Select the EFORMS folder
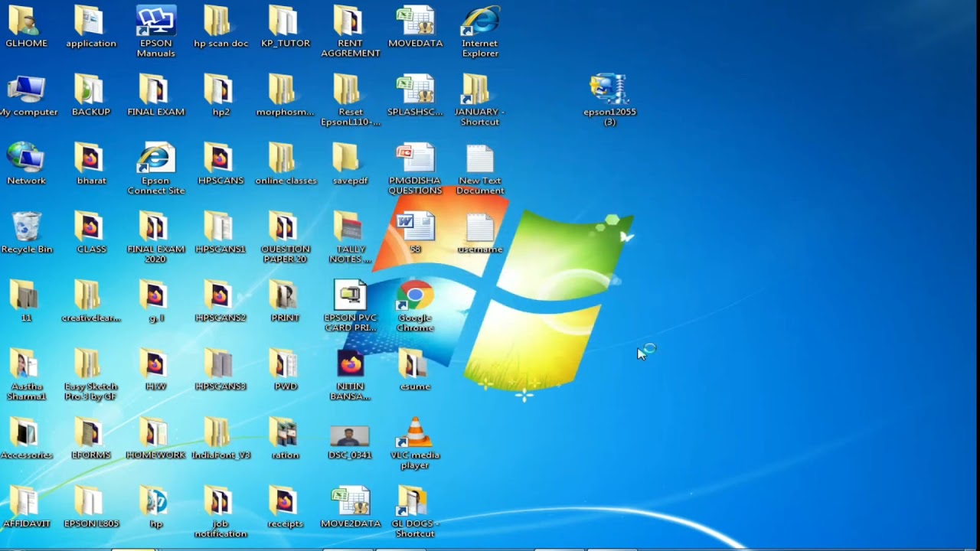The image size is (980, 551). pyautogui.click(x=90, y=439)
